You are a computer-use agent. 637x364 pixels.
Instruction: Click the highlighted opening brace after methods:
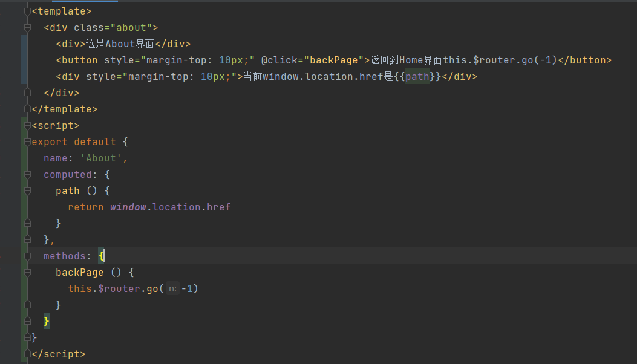[x=101, y=256]
